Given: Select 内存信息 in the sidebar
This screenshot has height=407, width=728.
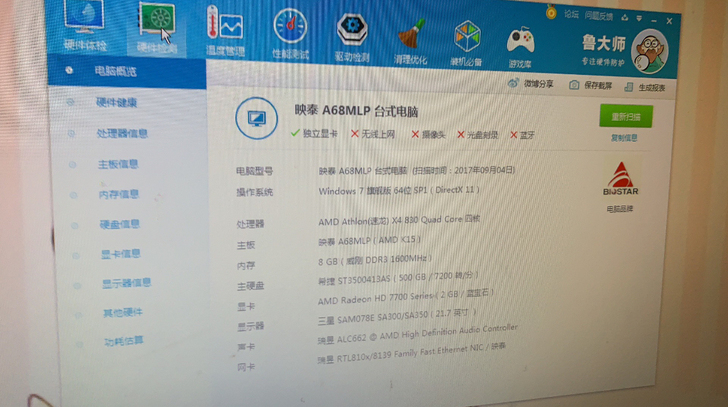Looking at the screenshot, I should coord(118,194).
